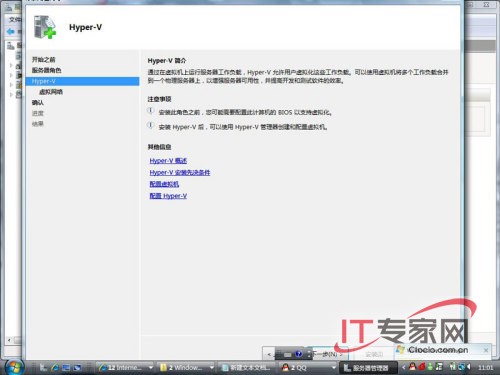The width and height of the screenshot is (500, 375).
Task: Click left scroll arrow in Server Manager tree
Action: click(9, 340)
